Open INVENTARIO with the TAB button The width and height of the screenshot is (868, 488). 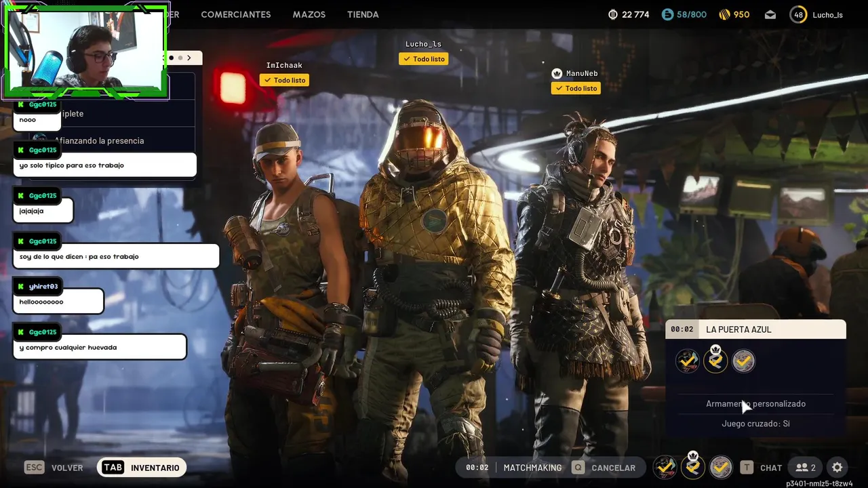point(141,468)
